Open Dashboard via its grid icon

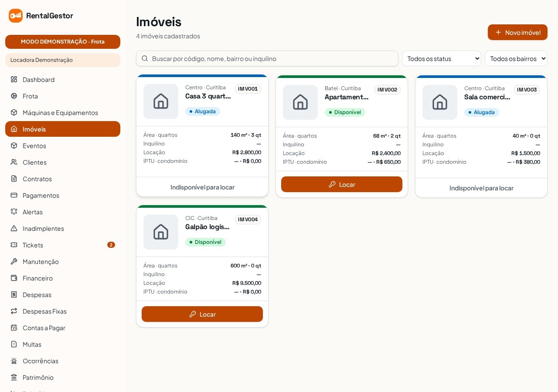[x=14, y=79]
